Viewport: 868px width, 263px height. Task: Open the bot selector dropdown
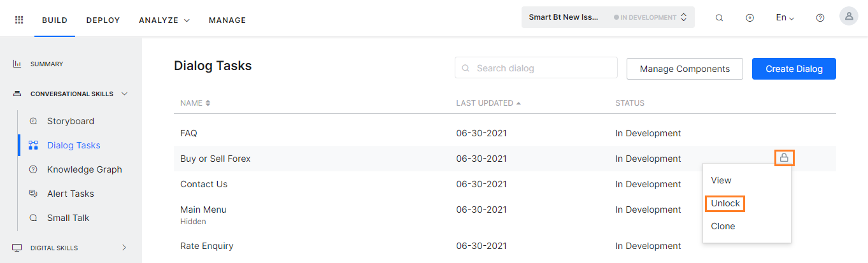pos(608,18)
